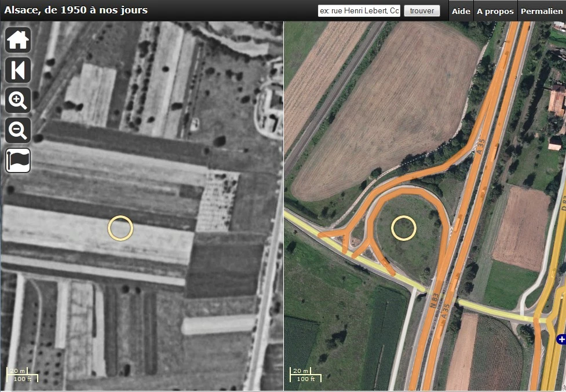
Task: Open the Aide menu
Action: click(461, 11)
